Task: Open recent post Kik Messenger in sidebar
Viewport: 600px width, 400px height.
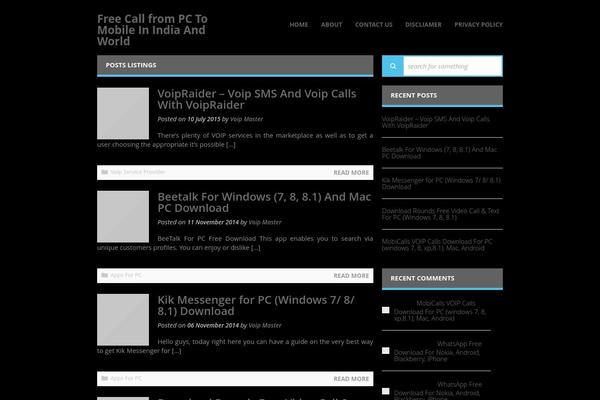Action: pos(441,183)
